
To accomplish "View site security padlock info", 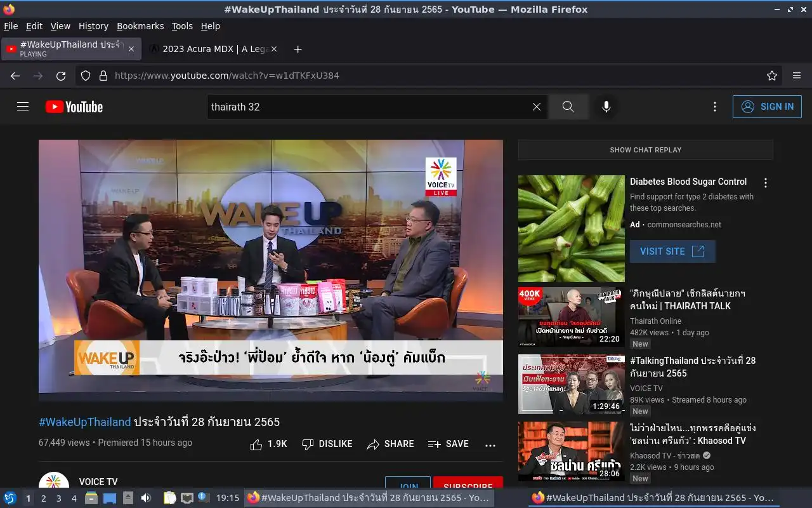I will click(x=103, y=76).
